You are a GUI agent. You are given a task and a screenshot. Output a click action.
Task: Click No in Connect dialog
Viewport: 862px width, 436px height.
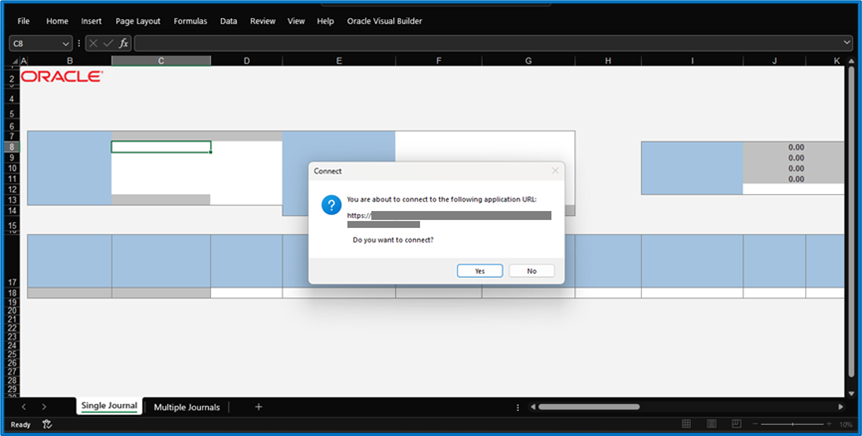[x=532, y=271]
